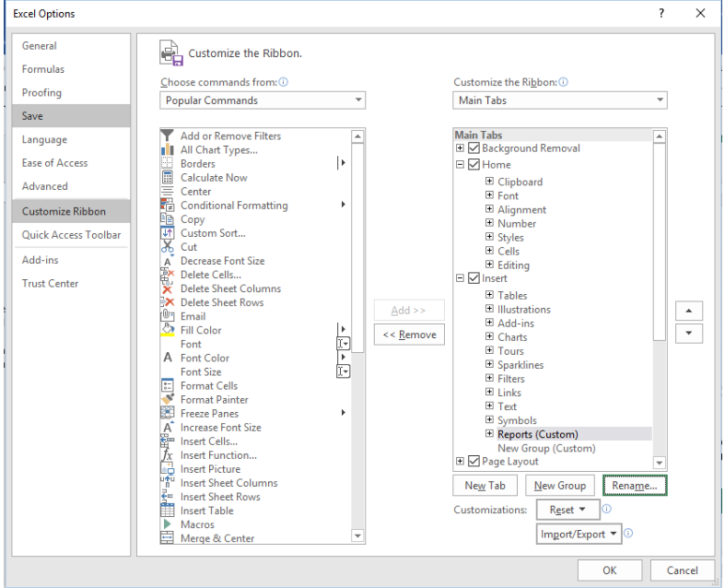This screenshot has width=725, height=588.
Task: Click the Increase Font Size icon
Action: pos(167,427)
